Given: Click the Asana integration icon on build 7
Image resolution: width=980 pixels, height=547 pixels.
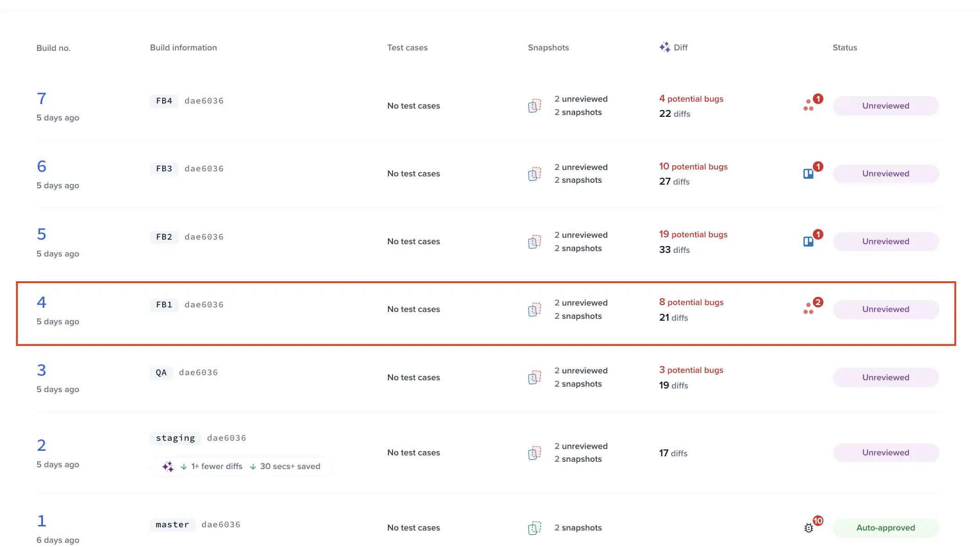Looking at the screenshot, I should click(x=808, y=106).
